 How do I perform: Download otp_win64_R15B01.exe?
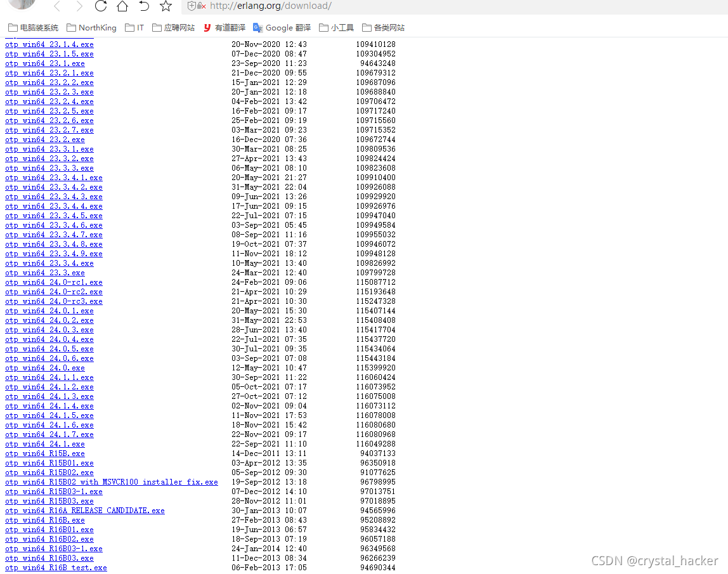click(49, 464)
